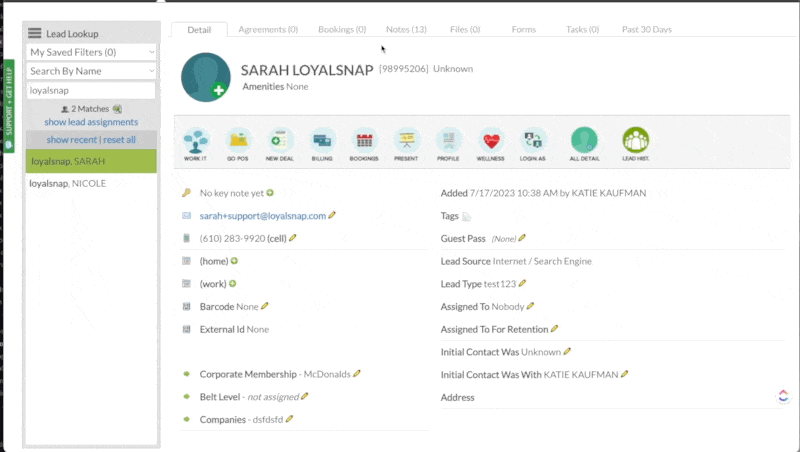The width and height of the screenshot is (800, 452).
Task: Open the Wellness heart icon
Action: (x=491, y=142)
